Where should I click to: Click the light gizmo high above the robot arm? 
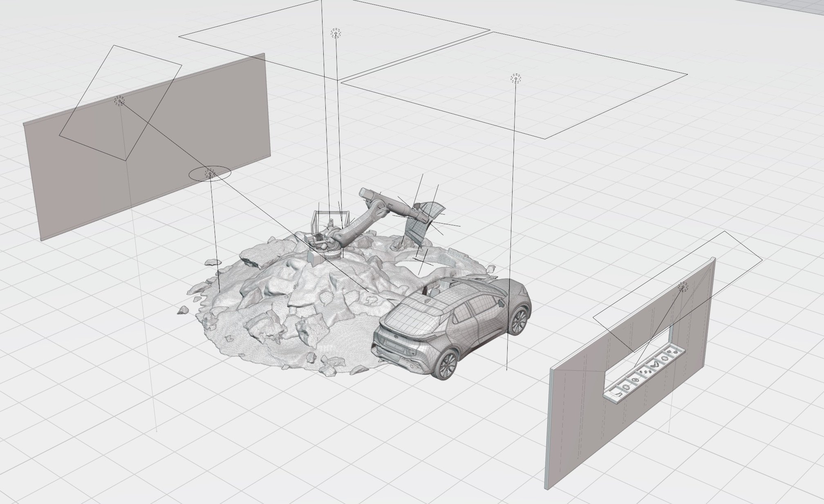coord(336,34)
